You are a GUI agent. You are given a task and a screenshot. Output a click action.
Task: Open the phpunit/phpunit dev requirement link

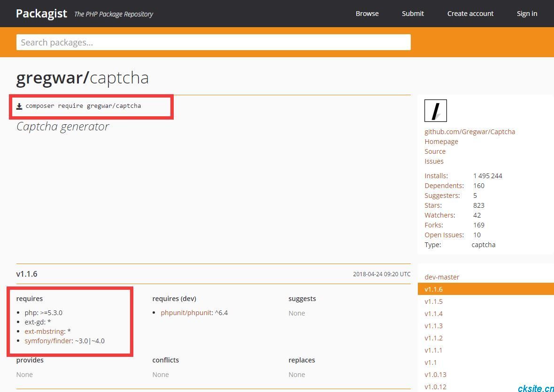(186, 313)
